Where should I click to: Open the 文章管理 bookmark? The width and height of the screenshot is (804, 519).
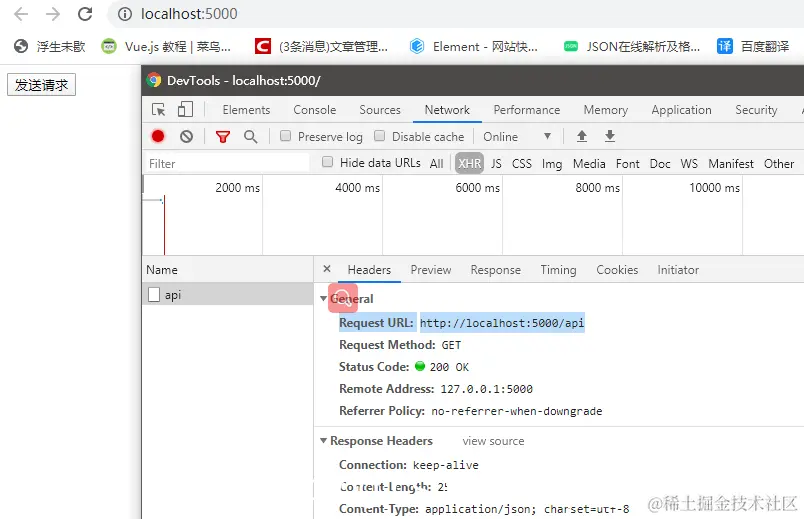[x=321, y=47]
